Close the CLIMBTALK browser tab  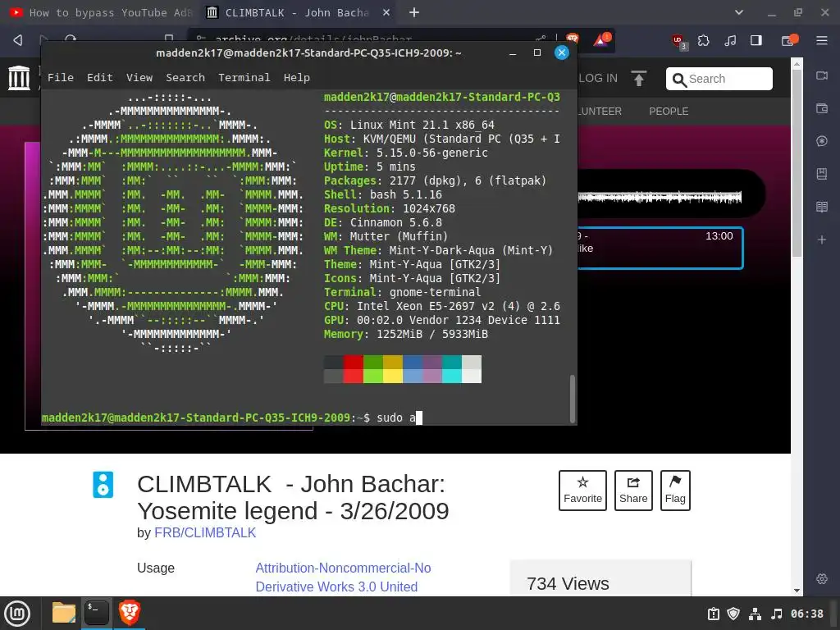pyautogui.click(x=386, y=12)
